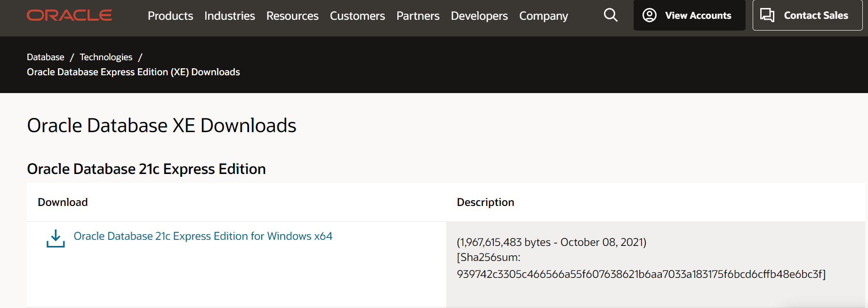The width and height of the screenshot is (868, 308).
Task: Open the Developers menu
Action: click(x=479, y=16)
